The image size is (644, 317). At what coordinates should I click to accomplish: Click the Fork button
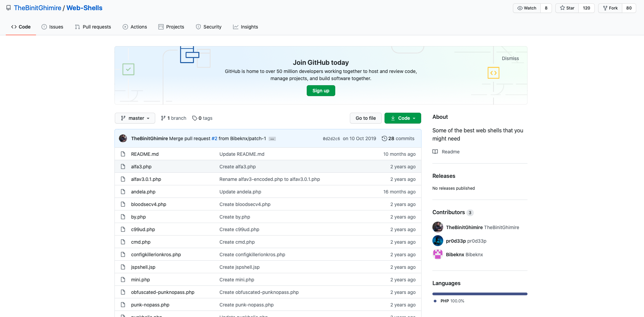pyautogui.click(x=610, y=8)
